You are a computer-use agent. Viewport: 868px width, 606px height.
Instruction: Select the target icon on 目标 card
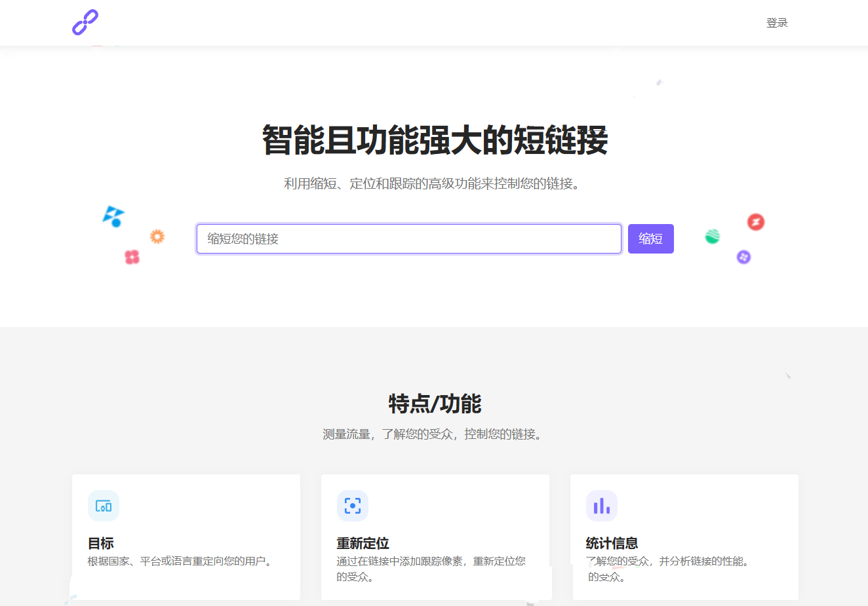(103, 506)
